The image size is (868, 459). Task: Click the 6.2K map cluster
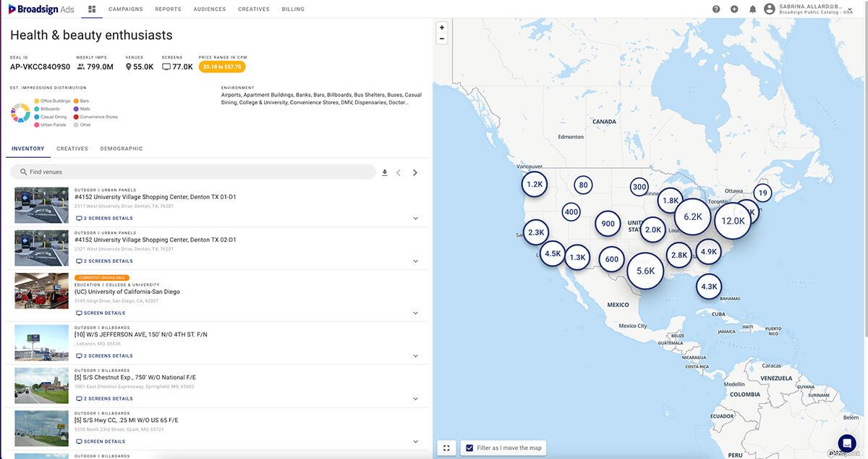click(x=693, y=216)
